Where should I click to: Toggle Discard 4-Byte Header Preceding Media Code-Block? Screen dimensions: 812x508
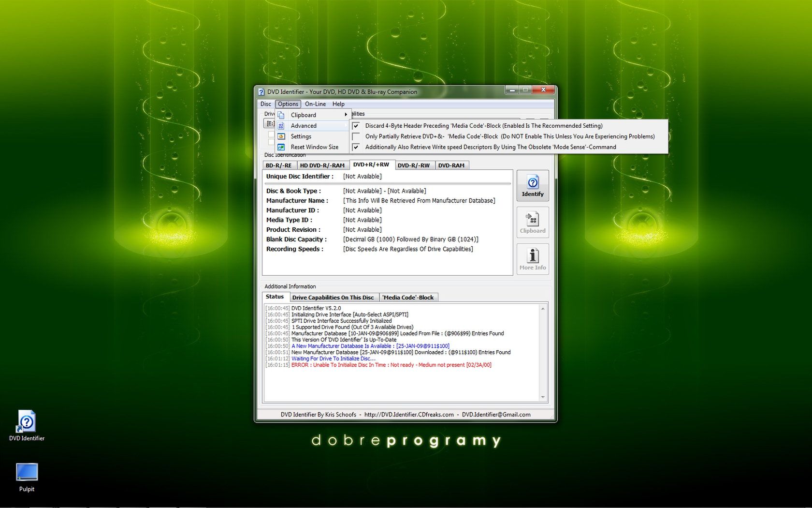coord(509,126)
